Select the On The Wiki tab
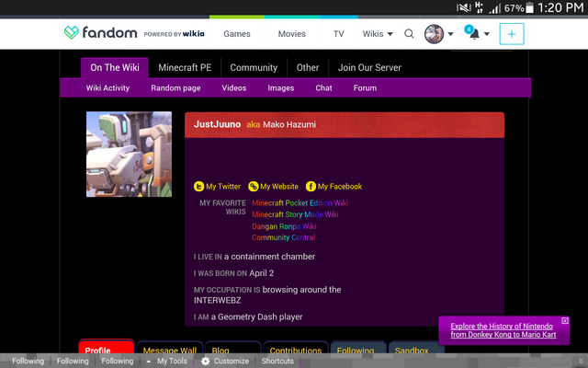Viewport: 588px width, 368px height. (115, 67)
